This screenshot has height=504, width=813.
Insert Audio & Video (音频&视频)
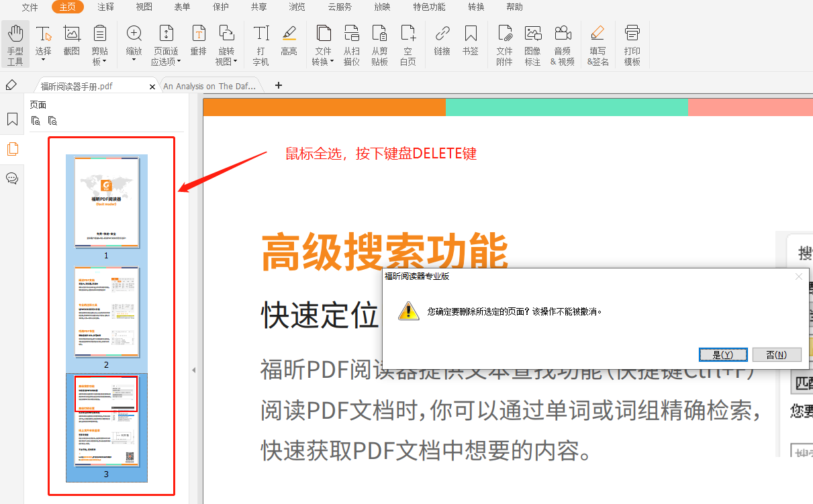click(563, 44)
